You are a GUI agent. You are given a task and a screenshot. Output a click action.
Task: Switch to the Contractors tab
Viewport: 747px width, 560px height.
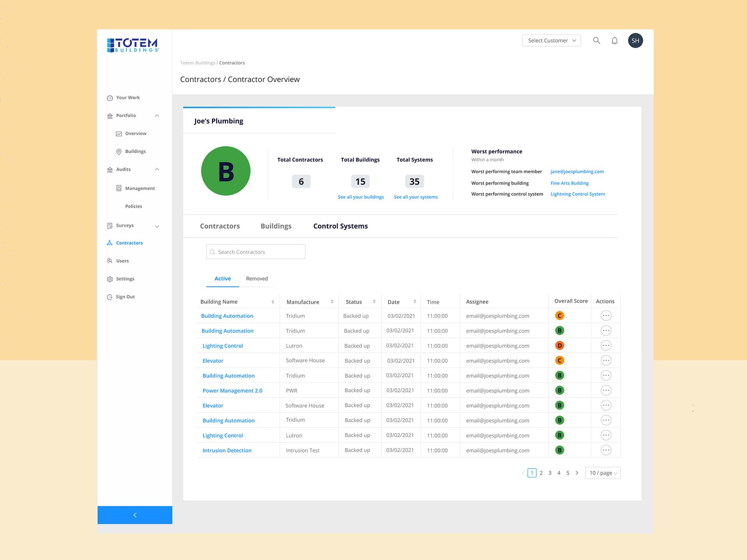(x=220, y=226)
